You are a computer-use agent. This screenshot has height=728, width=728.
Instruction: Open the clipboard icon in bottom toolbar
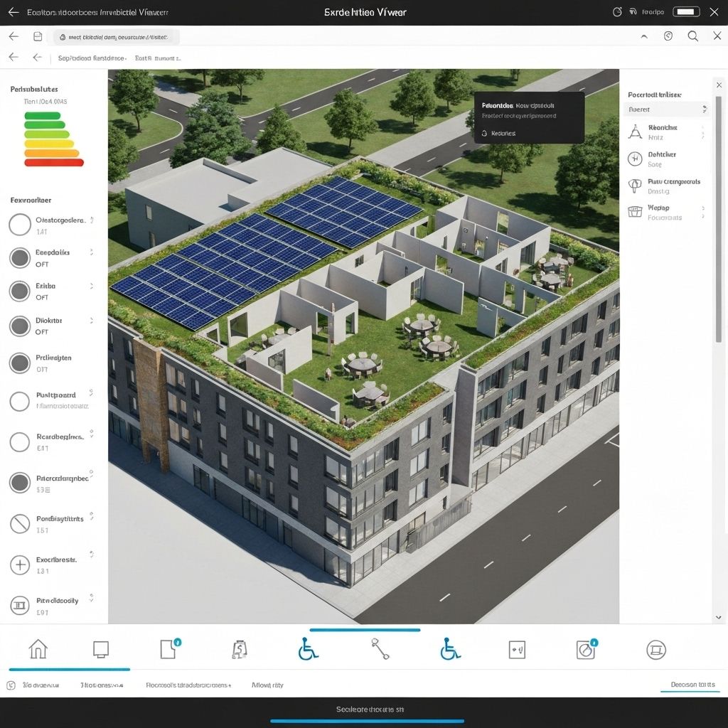click(239, 649)
